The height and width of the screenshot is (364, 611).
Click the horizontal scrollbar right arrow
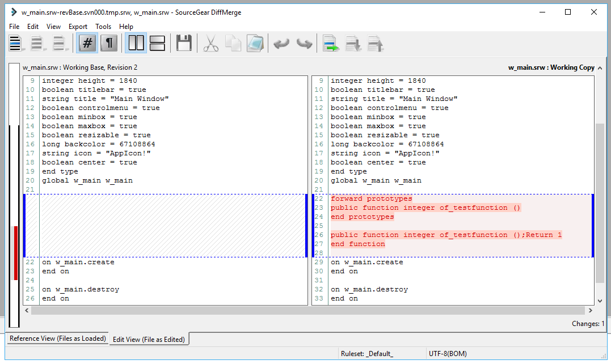click(591, 310)
